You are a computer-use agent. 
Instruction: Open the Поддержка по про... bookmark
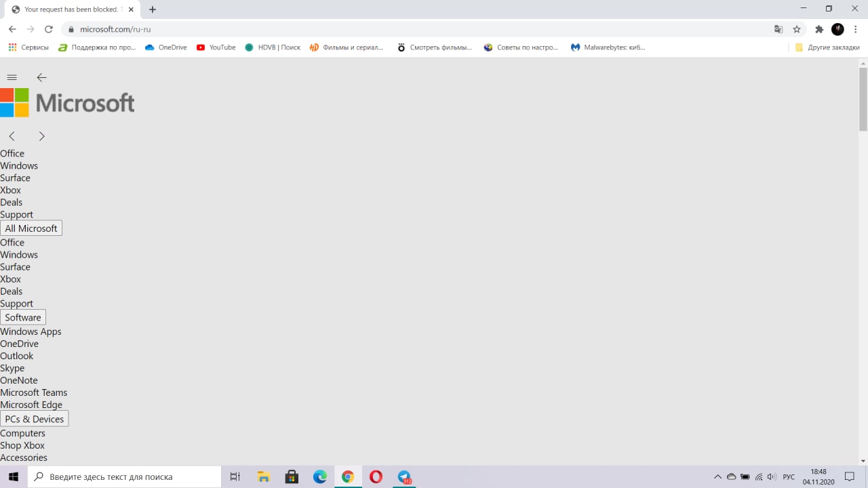[97, 47]
